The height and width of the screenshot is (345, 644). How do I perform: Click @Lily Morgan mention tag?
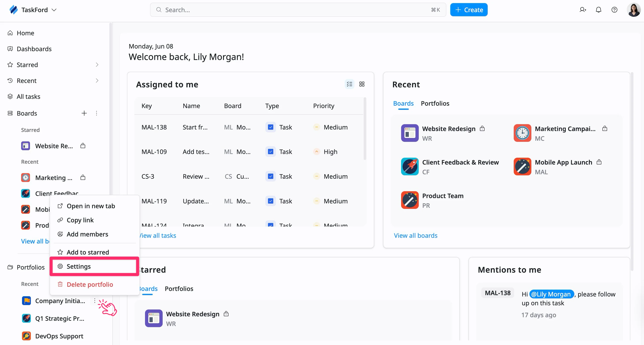[551, 294]
